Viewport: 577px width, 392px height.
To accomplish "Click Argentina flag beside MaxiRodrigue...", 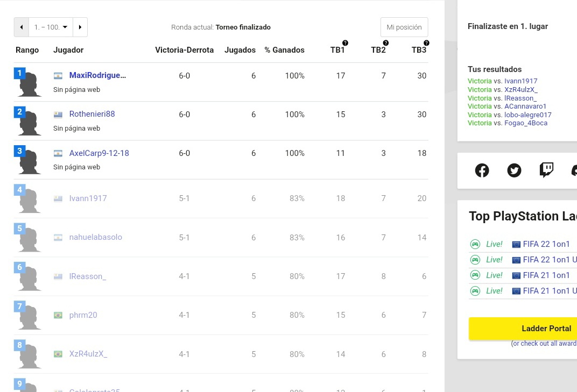I will click(58, 76).
